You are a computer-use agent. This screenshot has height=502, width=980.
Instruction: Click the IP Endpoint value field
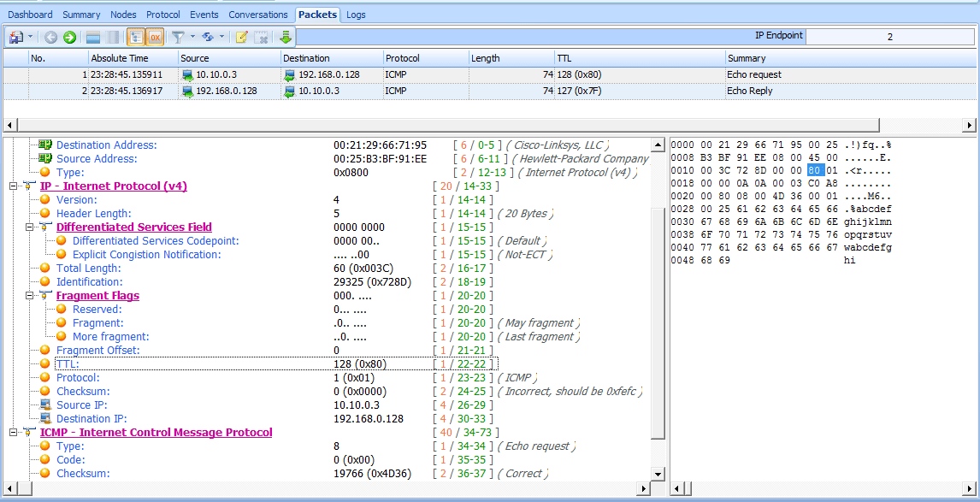pos(890,37)
